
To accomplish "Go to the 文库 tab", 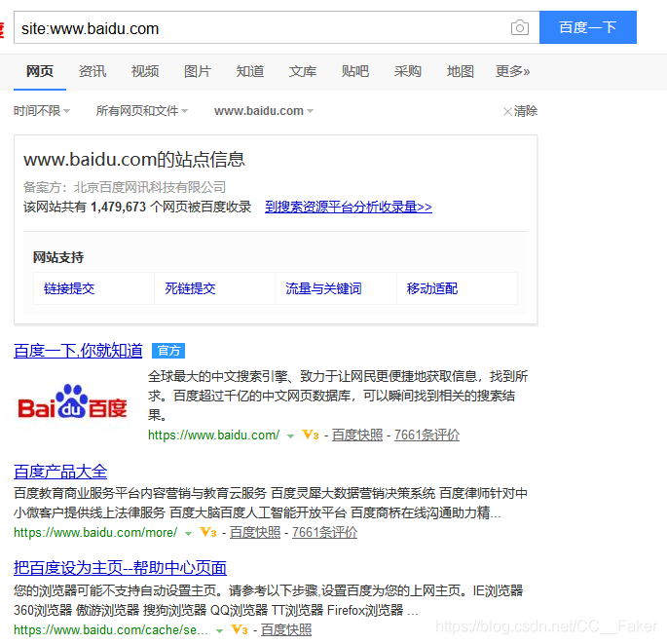I will click(x=303, y=71).
